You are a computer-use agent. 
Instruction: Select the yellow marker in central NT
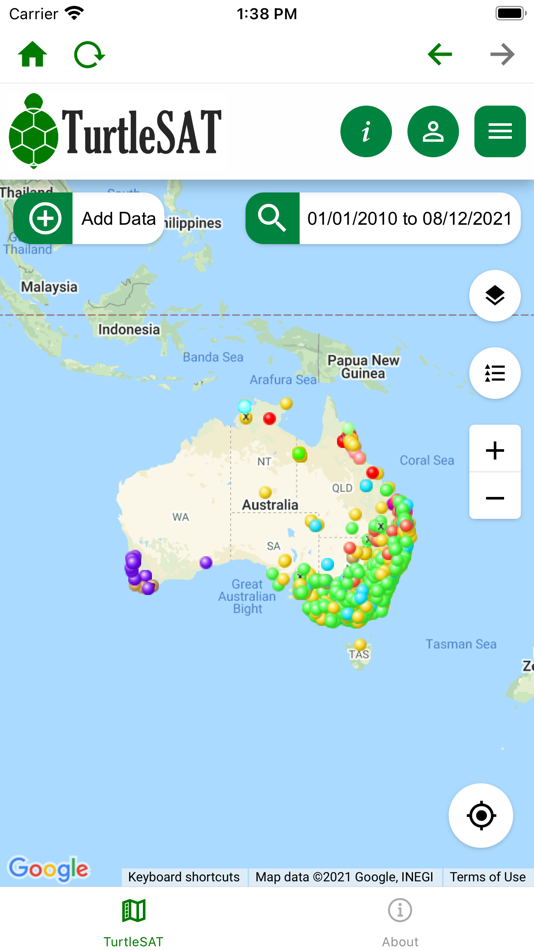pyautogui.click(x=265, y=492)
